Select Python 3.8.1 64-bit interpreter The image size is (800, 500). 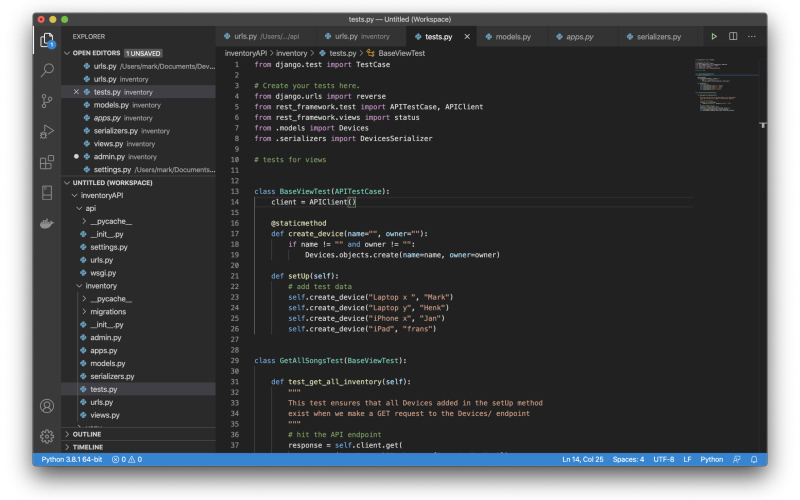click(x=71, y=460)
